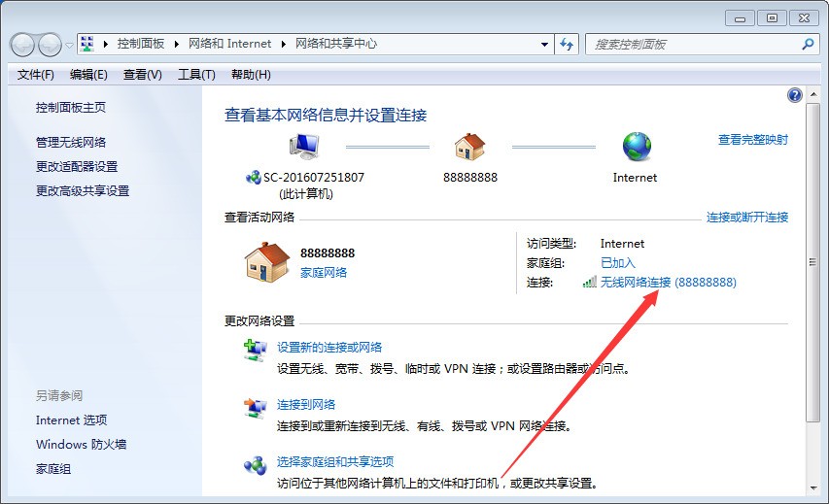Image resolution: width=829 pixels, height=504 pixels.
Task: Click the Back navigation arrow button
Action: [22, 45]
